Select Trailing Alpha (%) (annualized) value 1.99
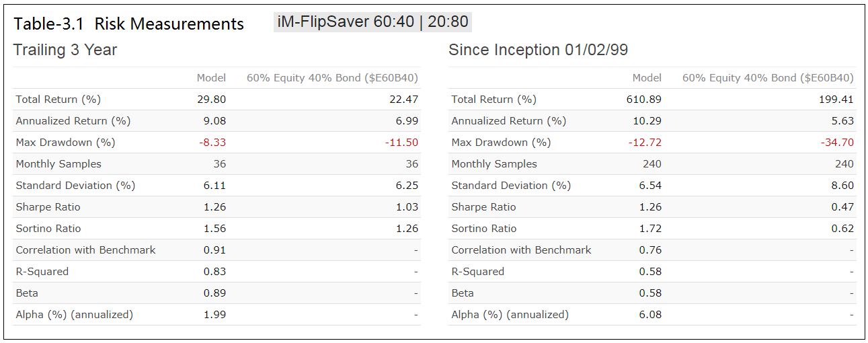Viewport: 868px width, 343px height. pos(215,315)
